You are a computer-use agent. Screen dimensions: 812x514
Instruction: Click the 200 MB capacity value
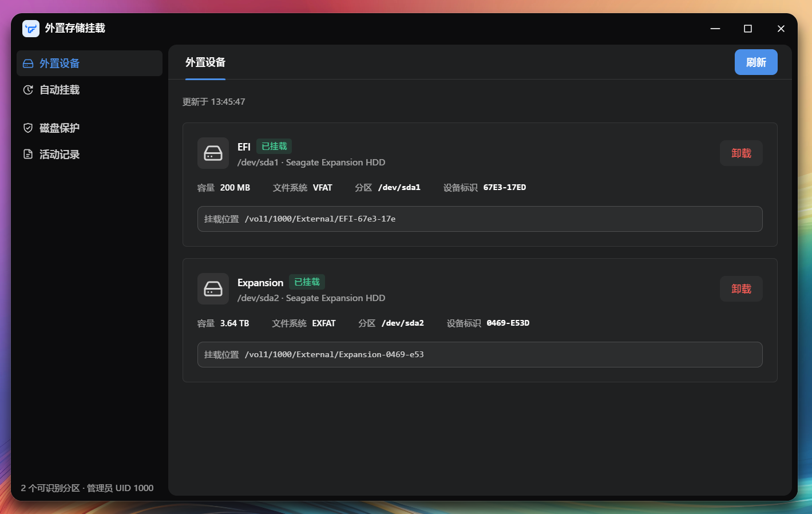pyautogui.click(x=235, y=188)
